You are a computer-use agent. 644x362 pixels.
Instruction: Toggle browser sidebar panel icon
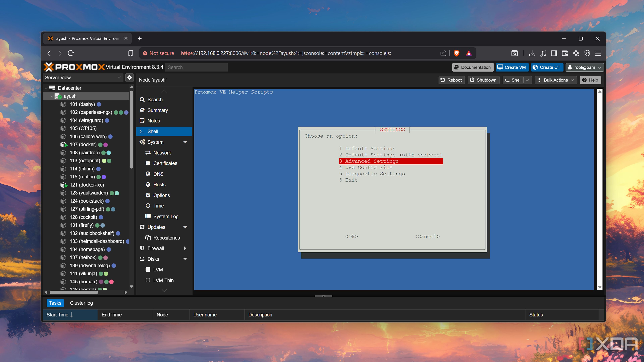point(554,53)
